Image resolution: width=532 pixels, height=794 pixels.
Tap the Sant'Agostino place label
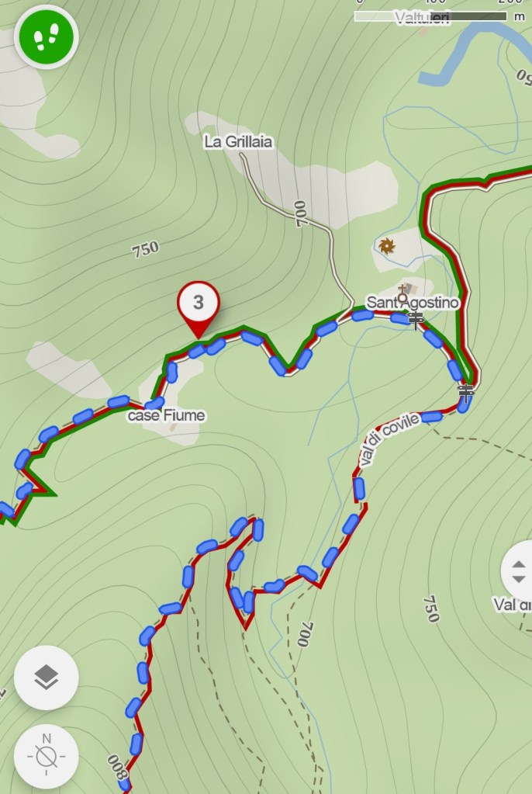point(413,302)
